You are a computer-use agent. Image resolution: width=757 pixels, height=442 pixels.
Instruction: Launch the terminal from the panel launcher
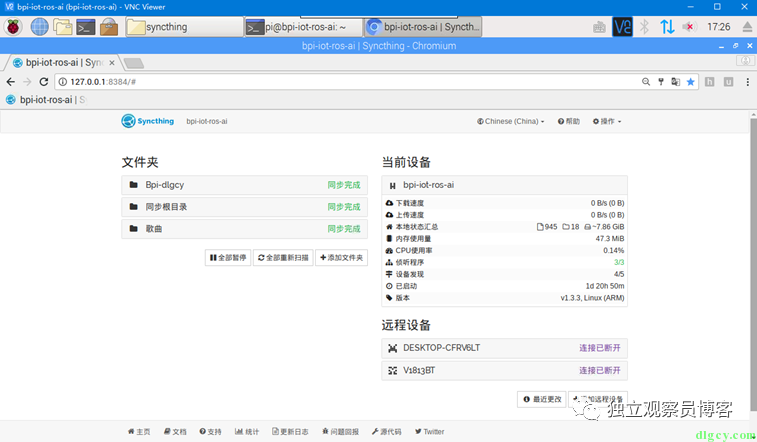(86, 27)
